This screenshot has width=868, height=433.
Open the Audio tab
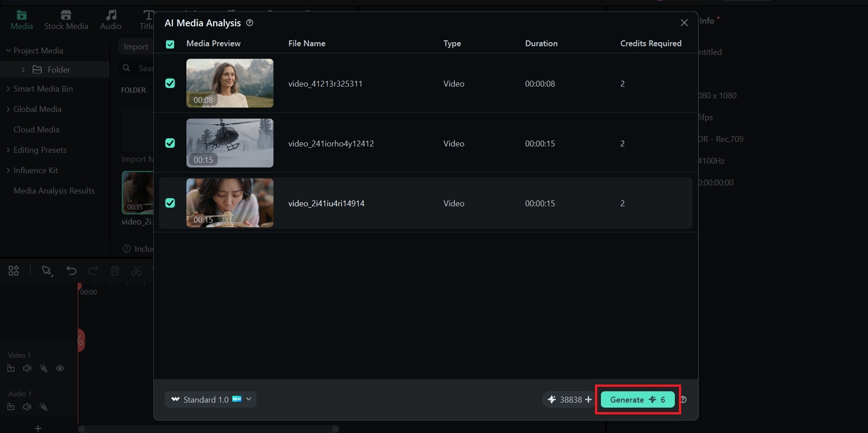click(x=111, y=20)
